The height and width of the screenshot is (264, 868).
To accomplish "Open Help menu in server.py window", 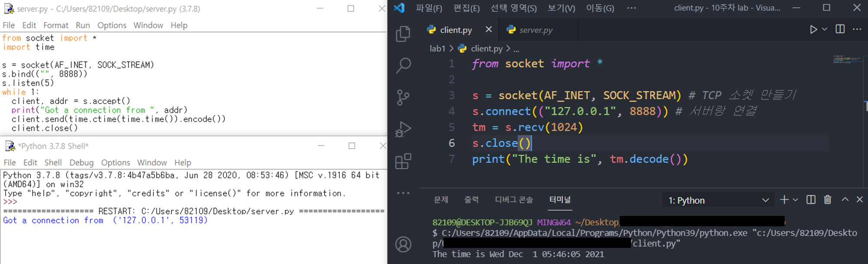I will tap(179, 25).
